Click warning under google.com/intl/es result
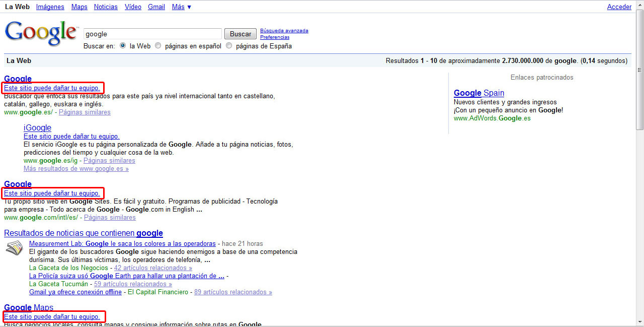This screenshot has width=644, height=327. click(x=52, y=193)
